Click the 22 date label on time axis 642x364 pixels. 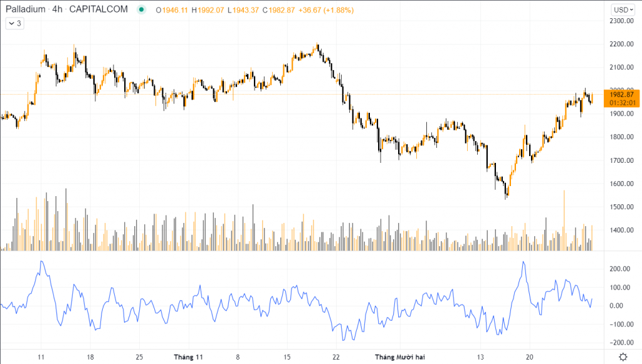click(x=336, y=356)
